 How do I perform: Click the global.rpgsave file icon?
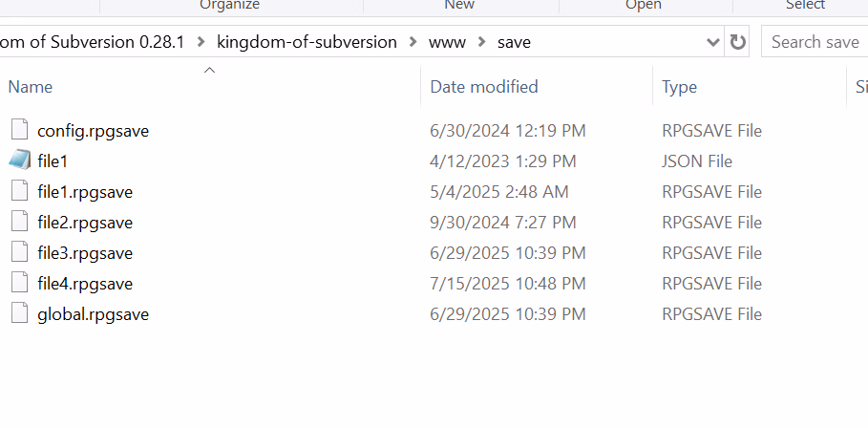pos(19,313)
